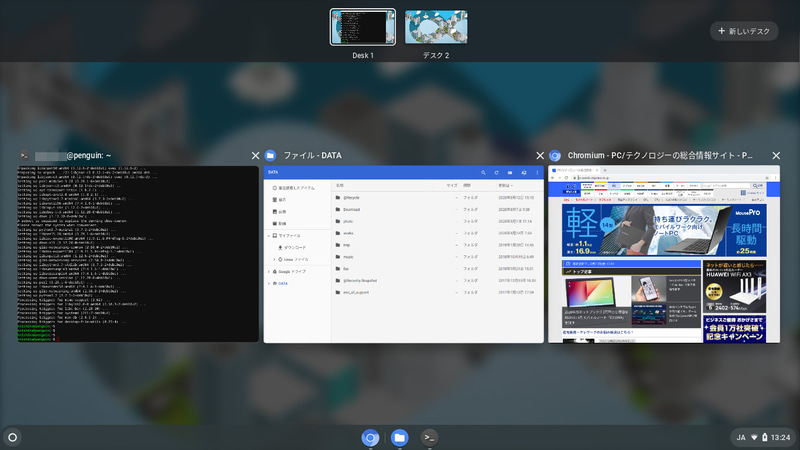This screenshot has height=450, width=800.
Task: Click the Chromium icon beside window title
Action: click(555, 156)
